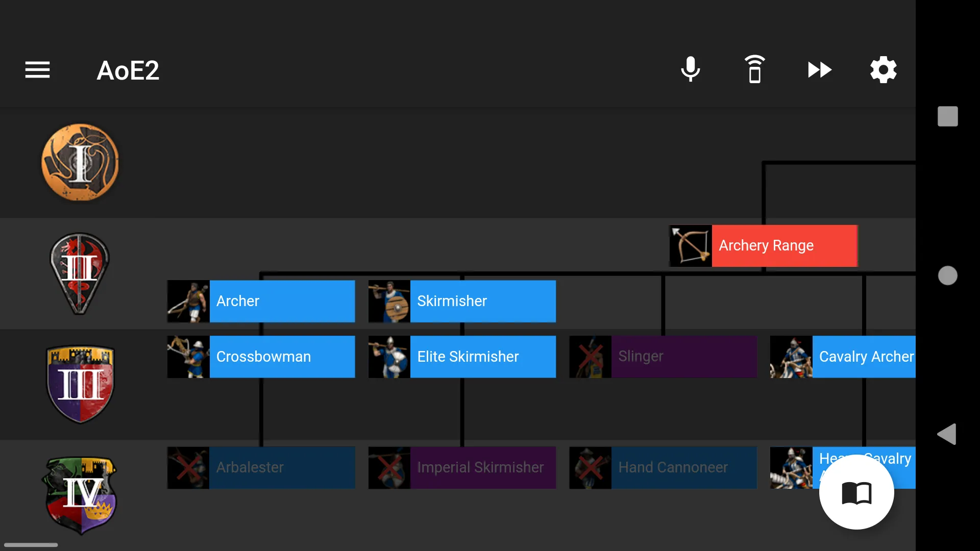Tap the crossed-out Imperial Skirmisher portrait

(389, 468)
